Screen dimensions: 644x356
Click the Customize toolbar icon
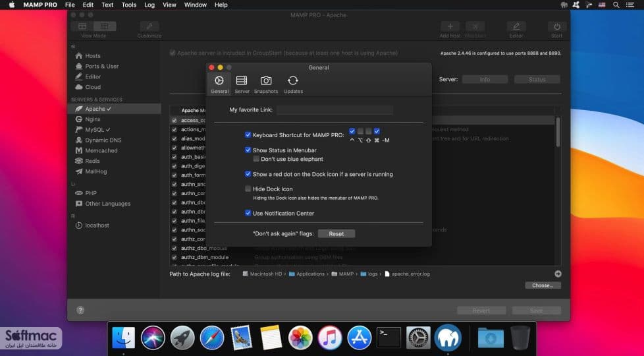(149, 26)
